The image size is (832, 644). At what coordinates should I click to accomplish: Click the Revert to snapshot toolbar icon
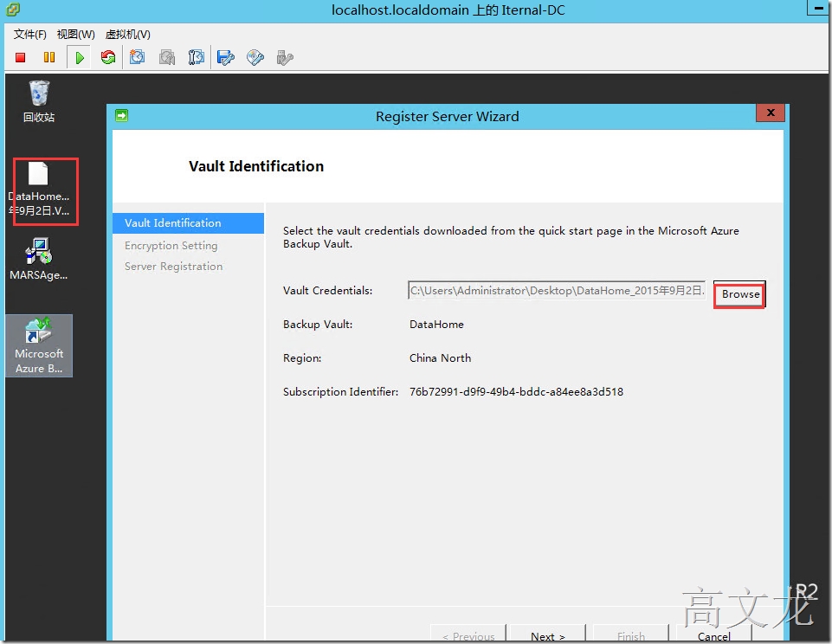pos(167,57)
